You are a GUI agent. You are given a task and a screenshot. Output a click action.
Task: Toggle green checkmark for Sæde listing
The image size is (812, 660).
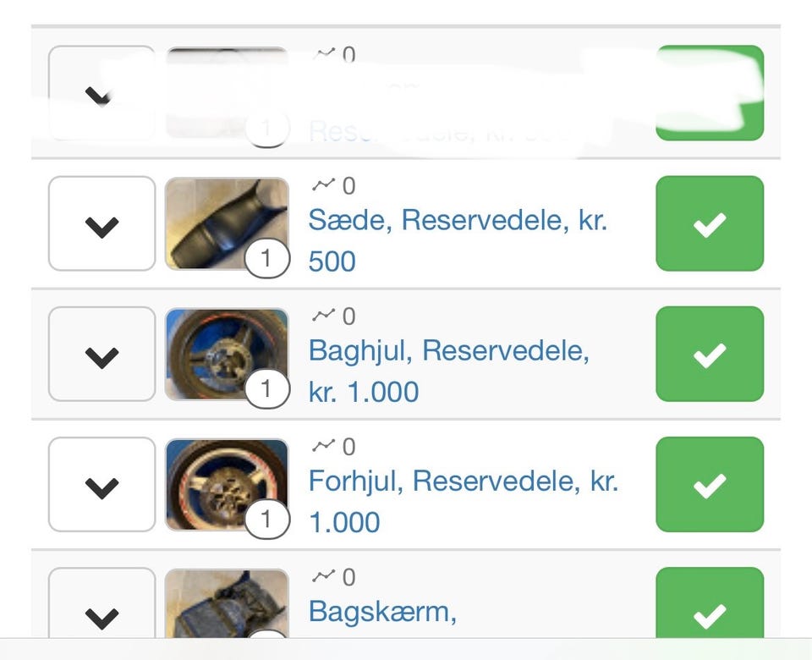710,224
